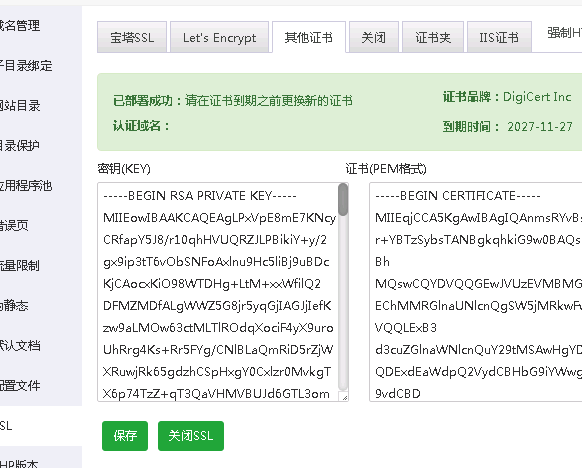Click the key line starting with UhRrg4Ks+Rr5FYg
The image size is (582, 468).
[x=218, y=350]
